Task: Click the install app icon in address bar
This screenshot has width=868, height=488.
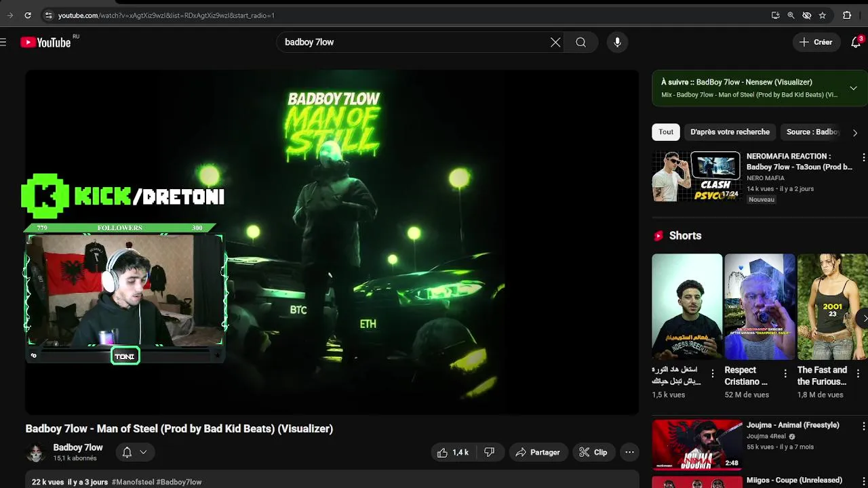Action: pos(776,15)
